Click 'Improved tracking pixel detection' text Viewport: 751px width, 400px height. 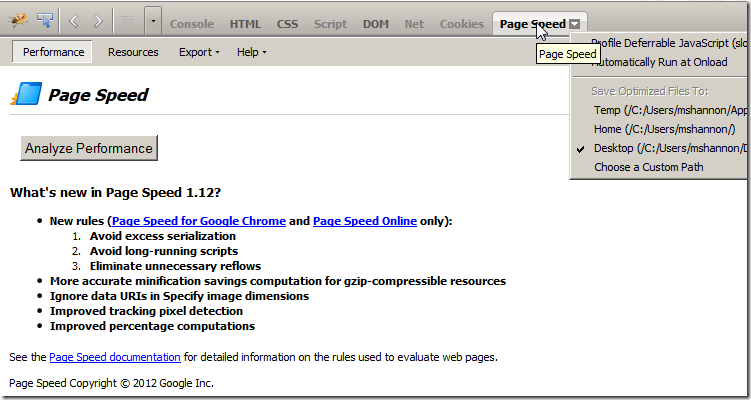click(146, 311)
